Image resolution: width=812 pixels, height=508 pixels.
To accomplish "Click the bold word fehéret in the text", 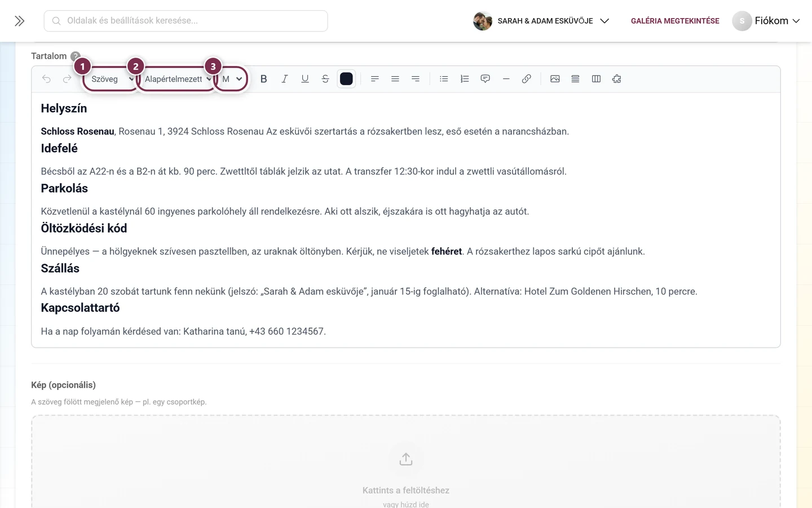I will (447, 252).
